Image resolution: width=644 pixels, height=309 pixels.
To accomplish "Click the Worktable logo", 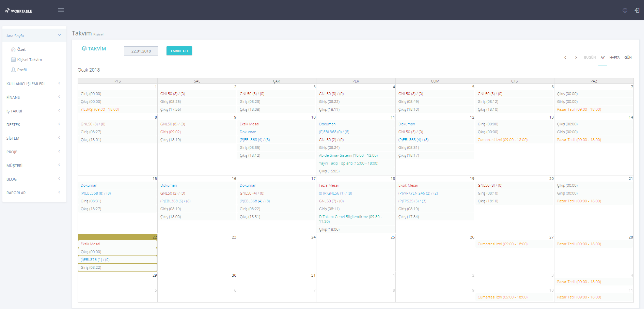I will [x=19, y=11].
